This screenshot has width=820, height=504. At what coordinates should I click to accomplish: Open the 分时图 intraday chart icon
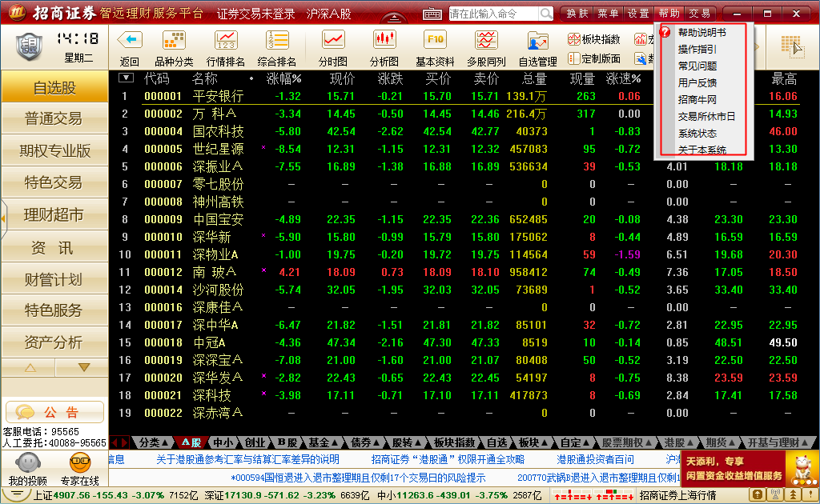332,40
